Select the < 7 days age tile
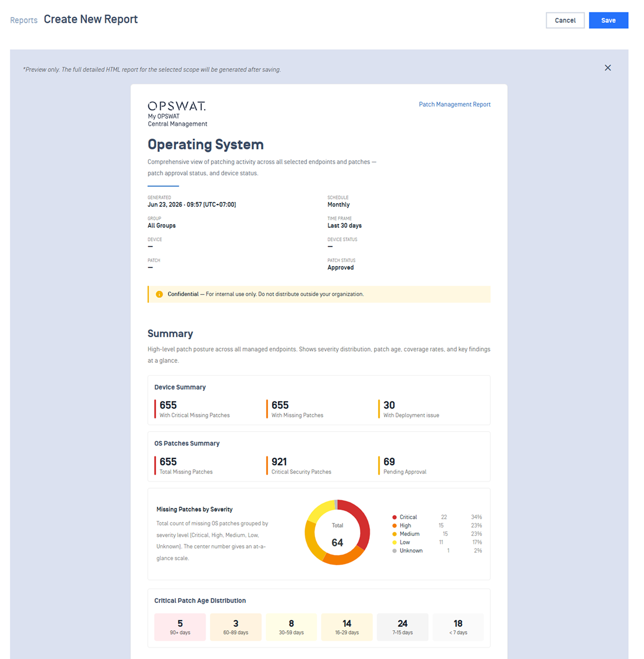 coord(458,627)
